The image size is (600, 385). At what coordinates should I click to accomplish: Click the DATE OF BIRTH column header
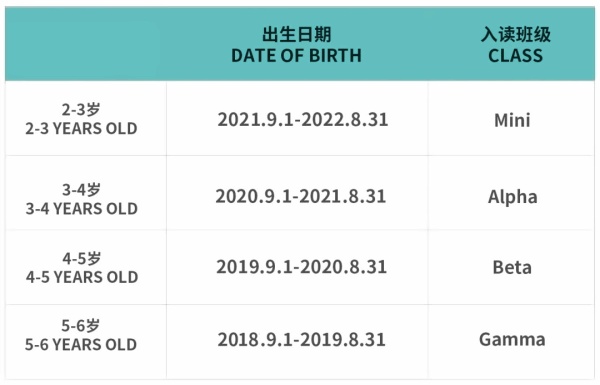click(x=296, y=56)
